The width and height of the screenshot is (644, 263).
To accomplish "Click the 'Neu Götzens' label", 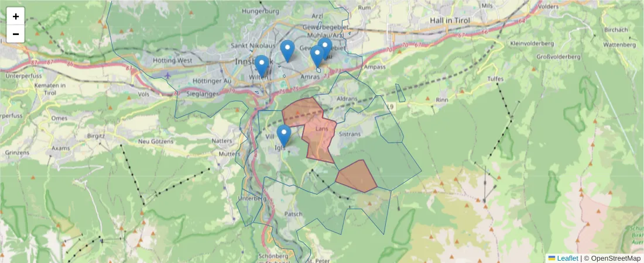I will pos(156,141).
